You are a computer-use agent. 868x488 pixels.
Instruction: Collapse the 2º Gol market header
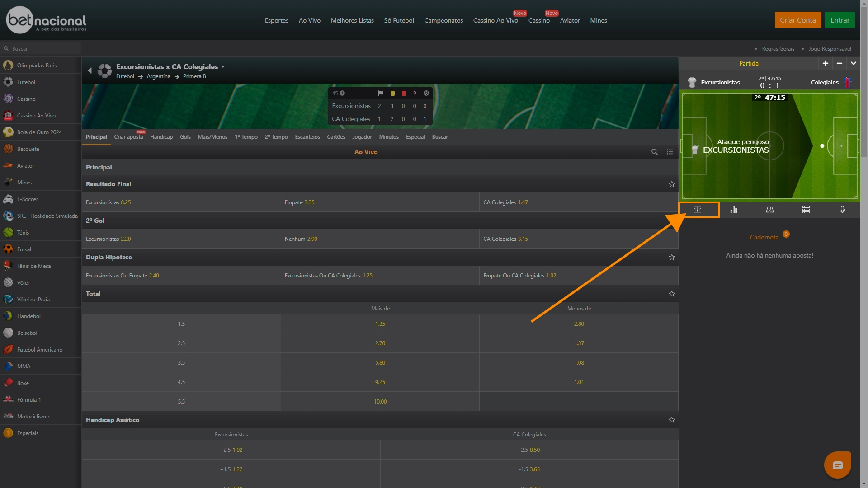click(380, 221)
